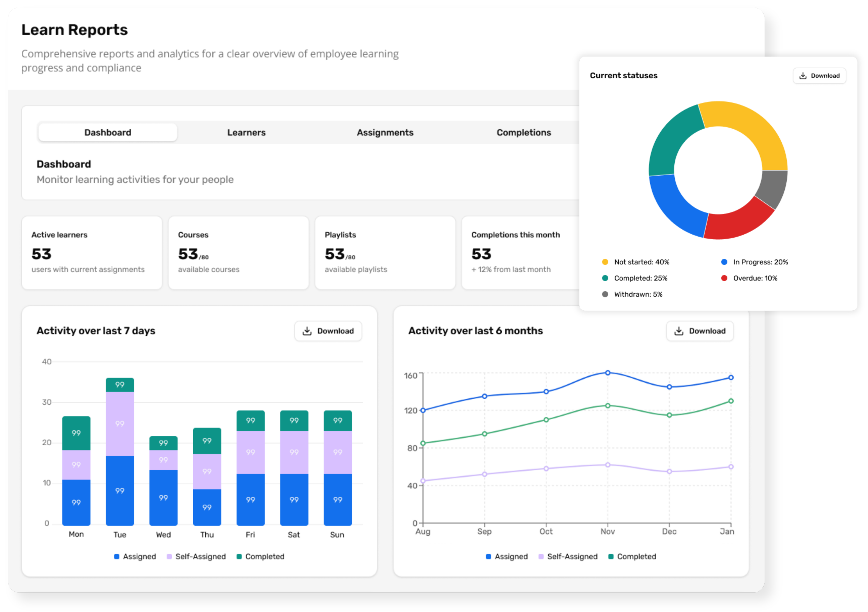Screen dimensions: 868x612
Task: Select the gray Withdrawn legend dot
Action: (605, 294)
